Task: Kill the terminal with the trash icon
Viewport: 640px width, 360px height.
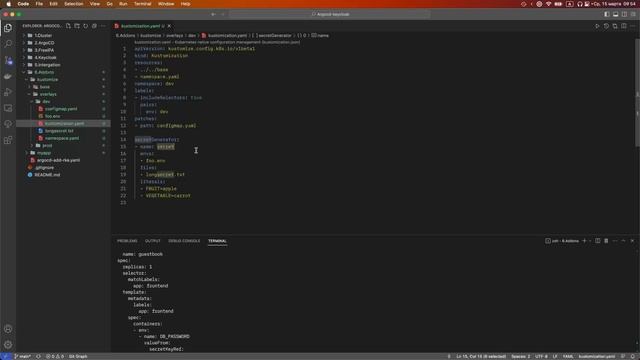Action: (x=606, y=241)
